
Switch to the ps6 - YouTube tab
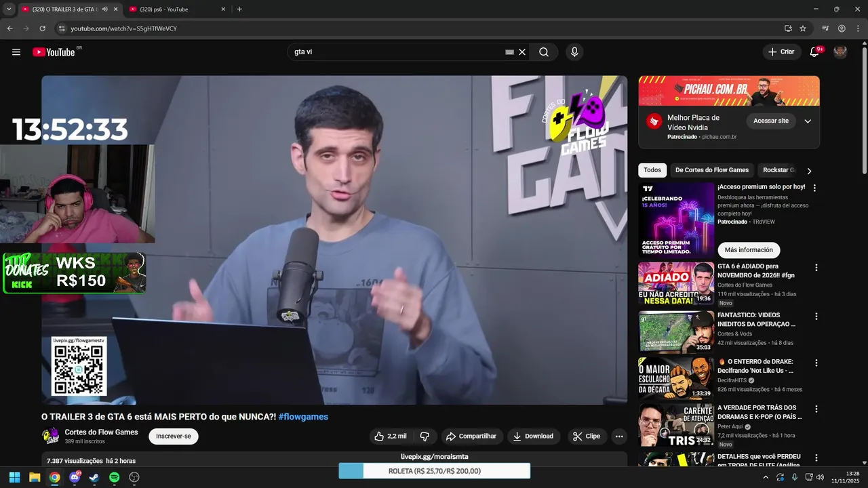point(176,9)
